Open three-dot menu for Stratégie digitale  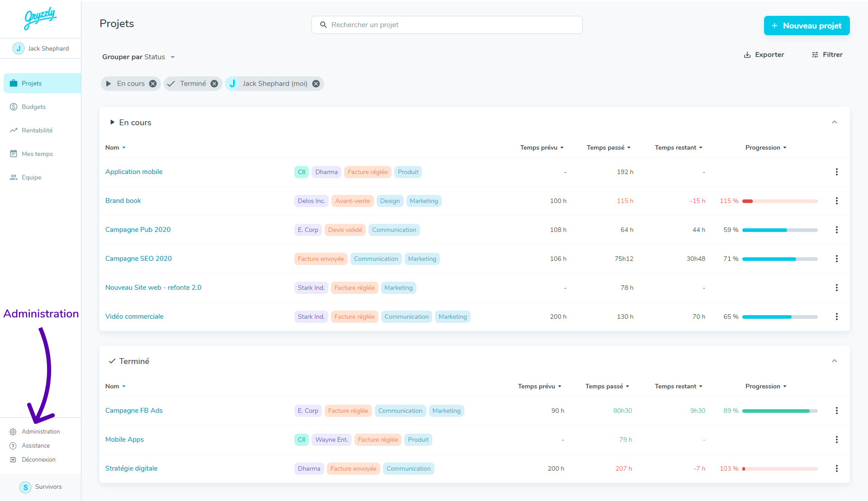[x=836, y=468]
